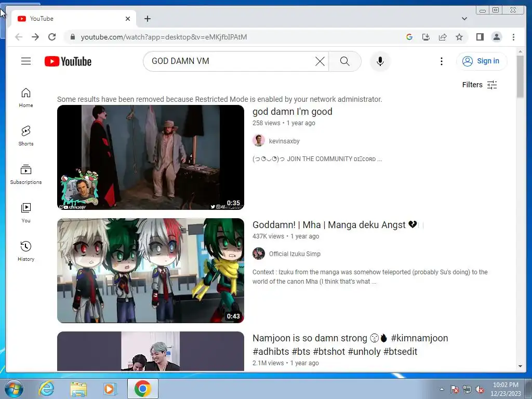
Task: Click Chrome icon in taskbar
Action: [143, 389]
